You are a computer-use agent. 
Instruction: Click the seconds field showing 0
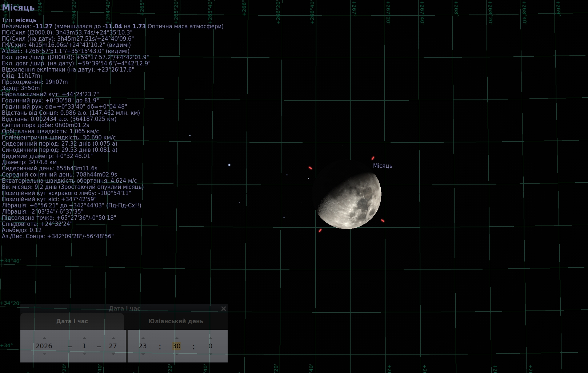(x=210, y=346)
